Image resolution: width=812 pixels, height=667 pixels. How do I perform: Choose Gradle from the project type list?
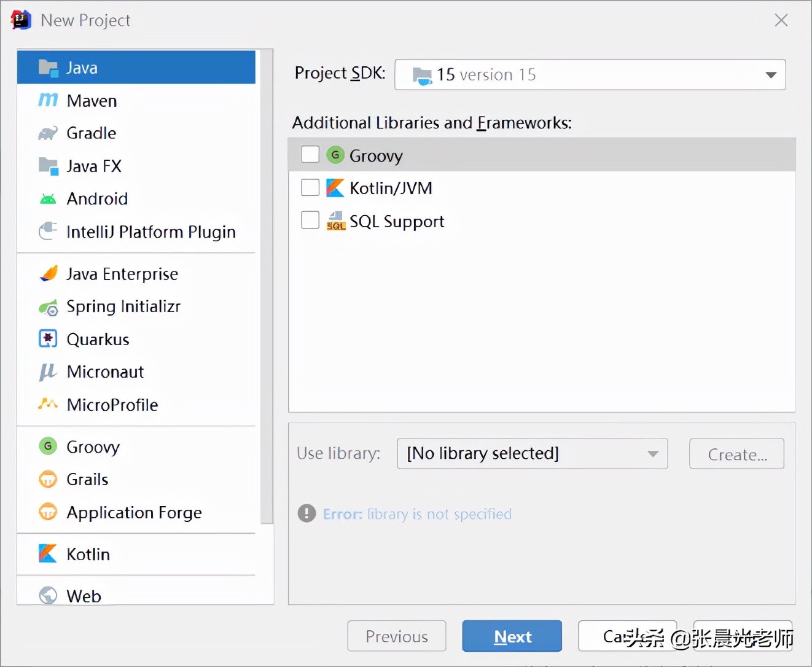pyautogui.click(x=136, y=133)
